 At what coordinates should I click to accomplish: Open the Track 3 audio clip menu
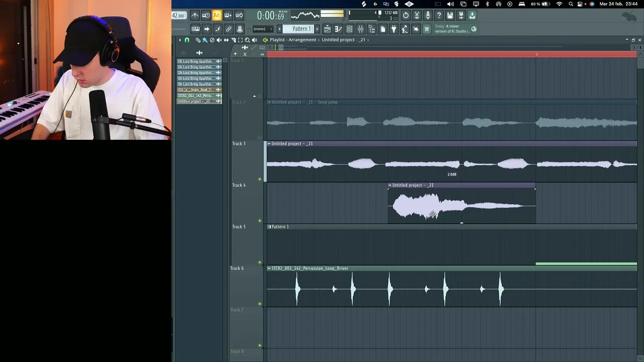click(269, 144)
